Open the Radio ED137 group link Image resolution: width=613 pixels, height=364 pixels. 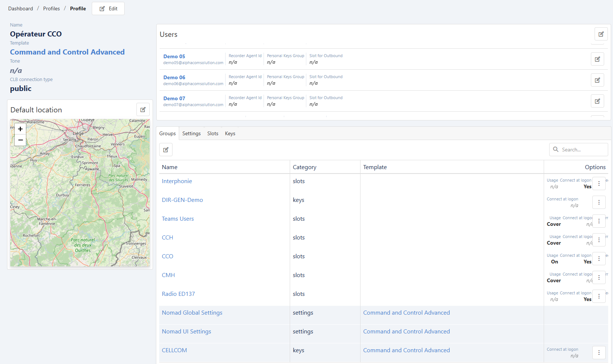click(178, 294)
